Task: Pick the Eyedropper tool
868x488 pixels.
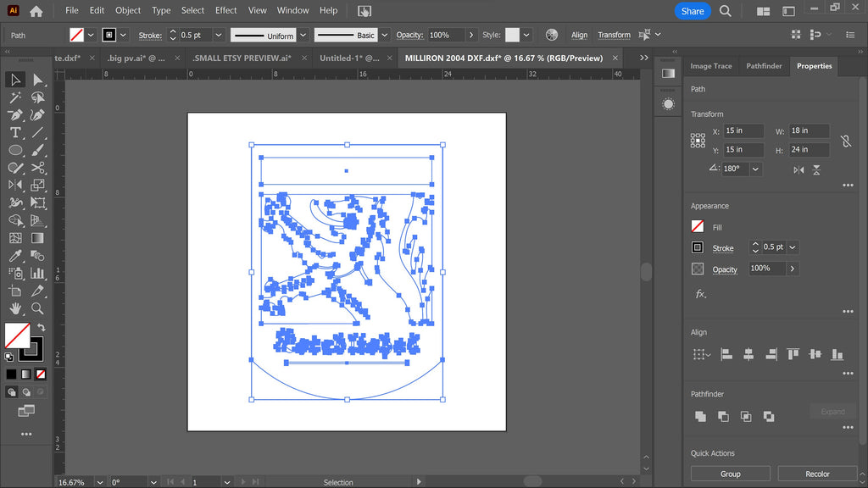Action: [15, 256]
